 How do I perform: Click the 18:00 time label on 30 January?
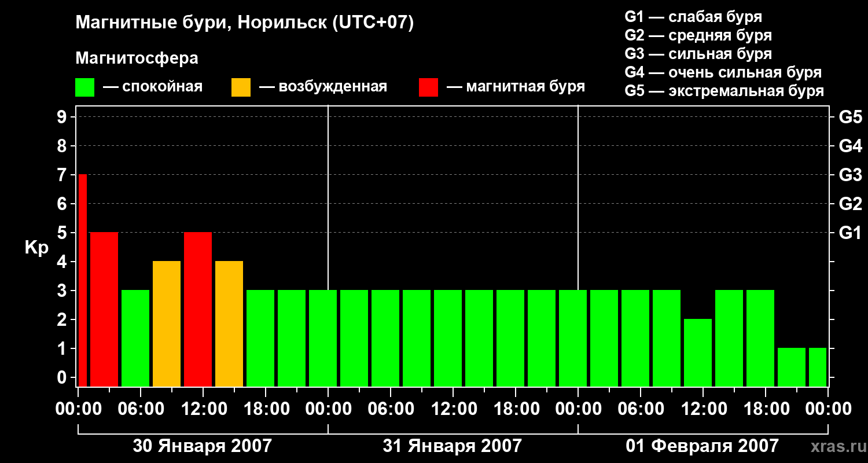(266, 409)
